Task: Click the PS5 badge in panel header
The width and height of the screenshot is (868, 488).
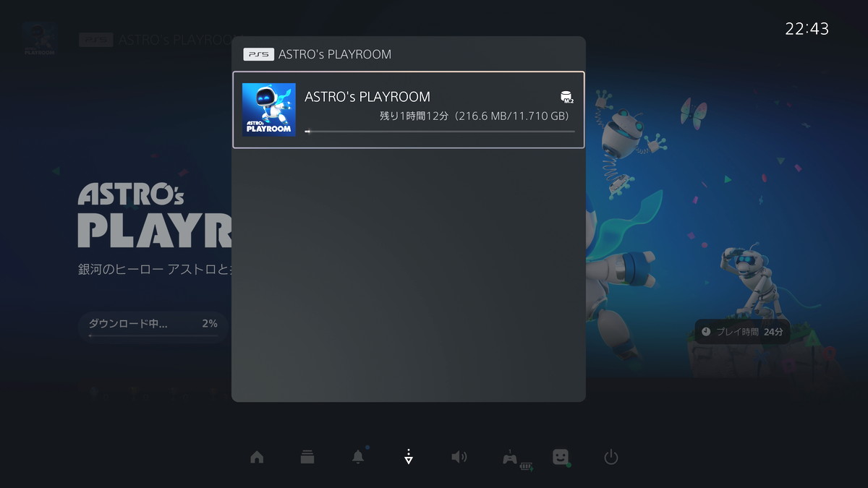Action: coord(258,54)
